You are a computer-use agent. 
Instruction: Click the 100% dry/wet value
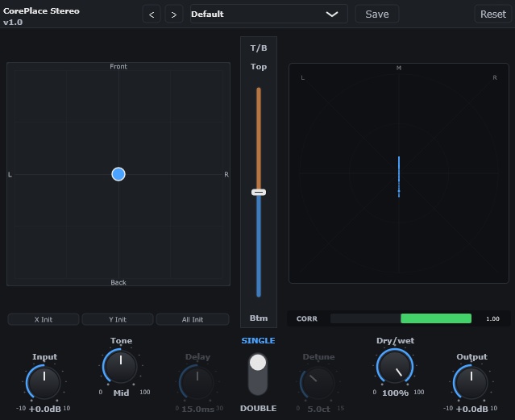click(x=396, y=393)
